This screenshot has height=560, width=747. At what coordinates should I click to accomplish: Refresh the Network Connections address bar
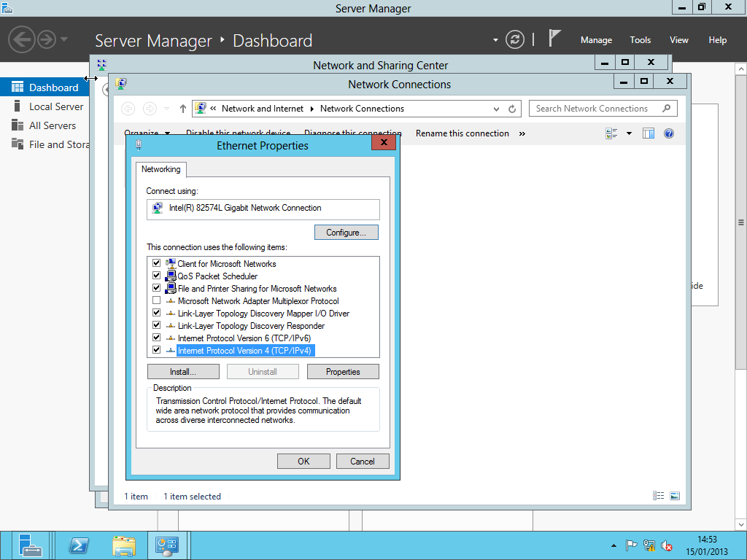point(513,109)
